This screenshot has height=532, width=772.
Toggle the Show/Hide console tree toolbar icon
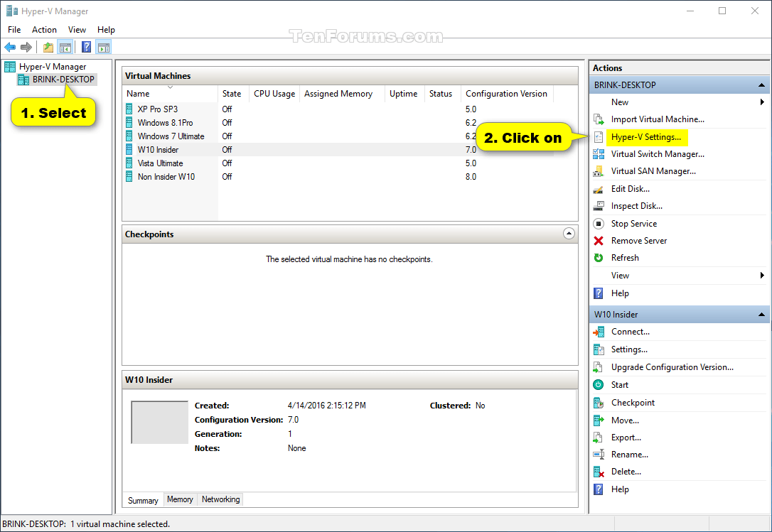click(65, 47)
